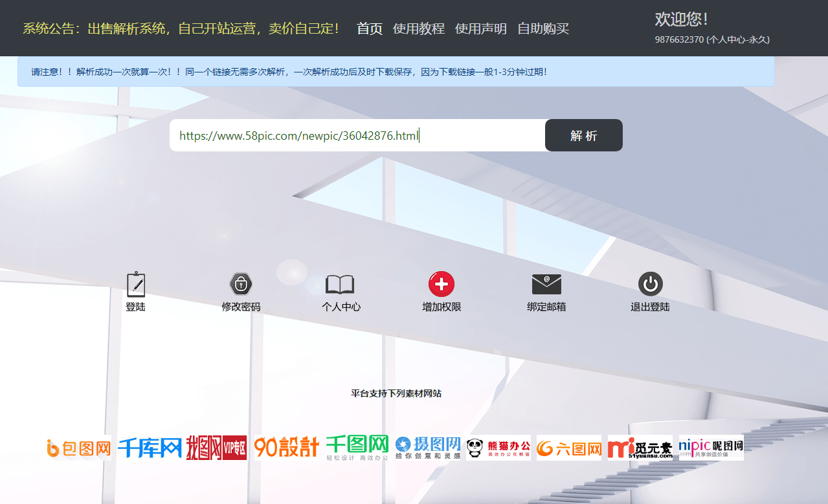Click the 六图网 site logo
The width and height of the screenshot is (828, 504).
[568, 447]
